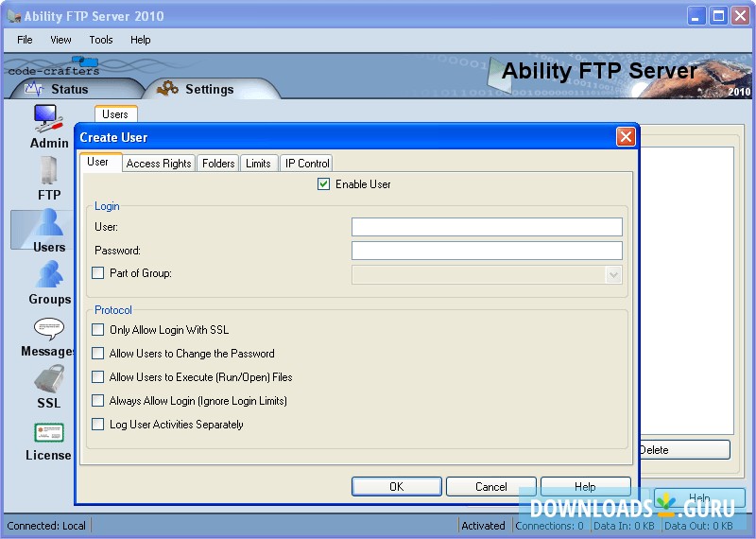Click Help in Create User dialog

(x=585, y=486)
